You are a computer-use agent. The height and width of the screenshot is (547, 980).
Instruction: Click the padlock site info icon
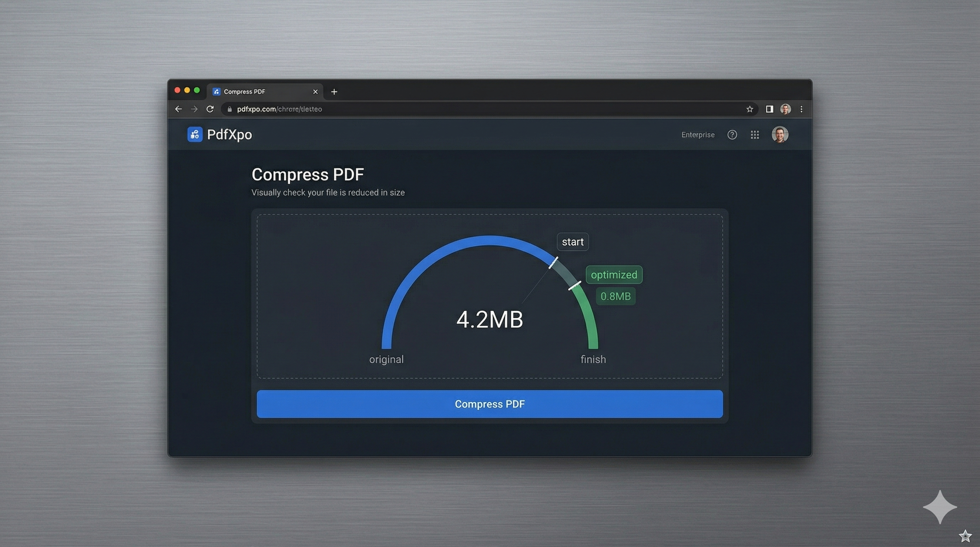coord(229,109)
